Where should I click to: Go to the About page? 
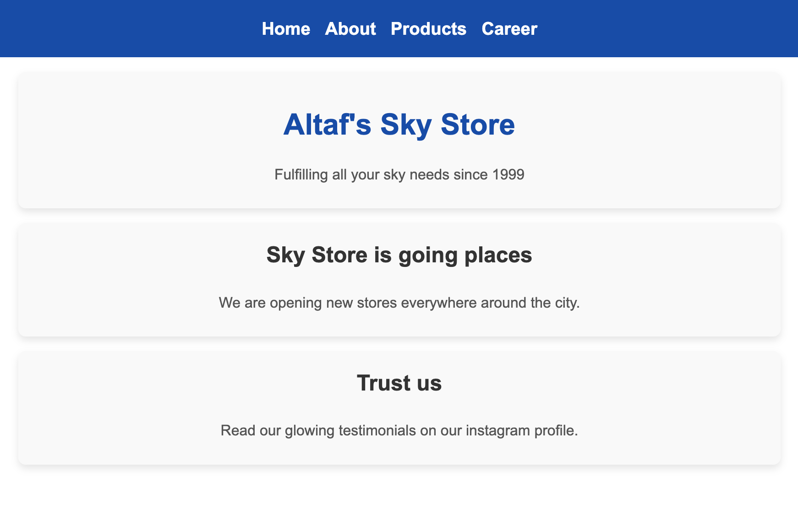350,29
